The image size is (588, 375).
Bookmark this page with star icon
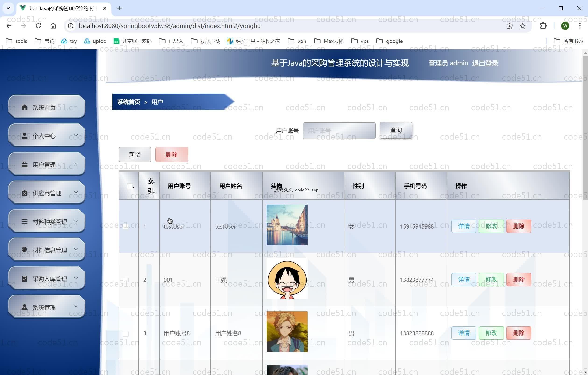pyautogui.click(x=523, y=26)
